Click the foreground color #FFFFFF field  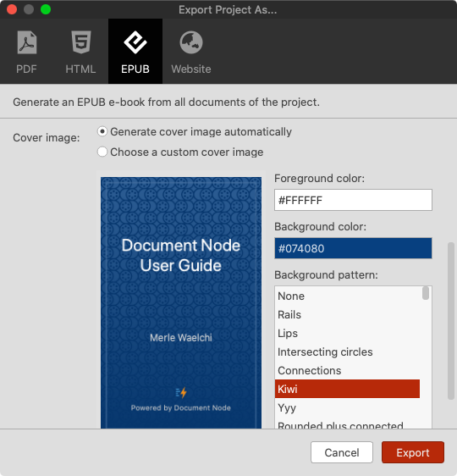point(353,200)
